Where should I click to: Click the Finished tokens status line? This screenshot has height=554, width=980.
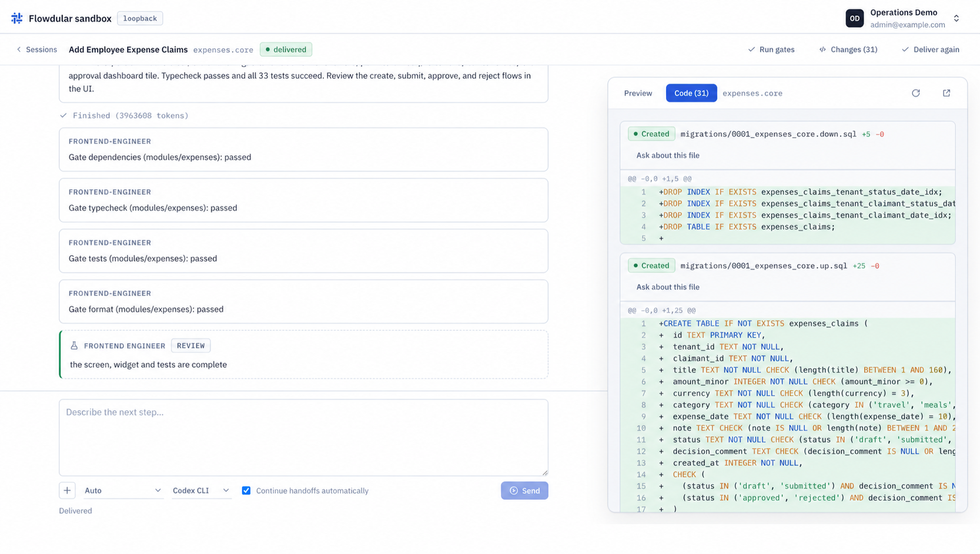point(125,116)
